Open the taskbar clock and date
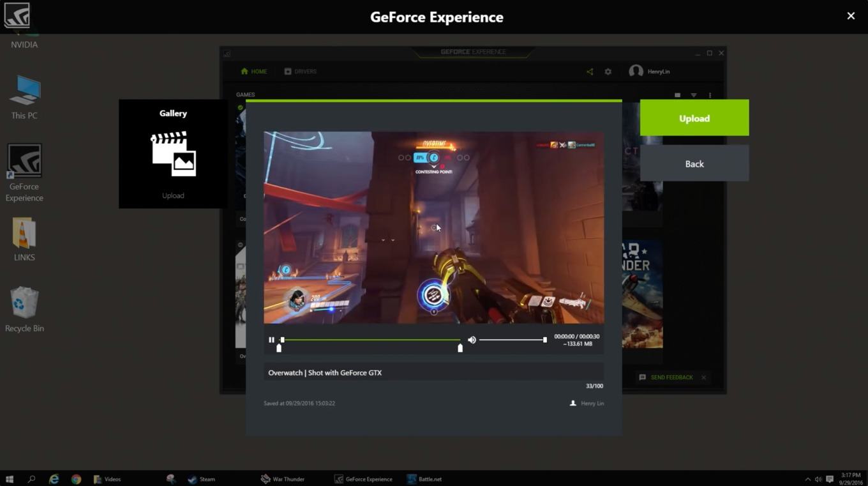This screenshot has width=868, height=486. pos(851,479)
